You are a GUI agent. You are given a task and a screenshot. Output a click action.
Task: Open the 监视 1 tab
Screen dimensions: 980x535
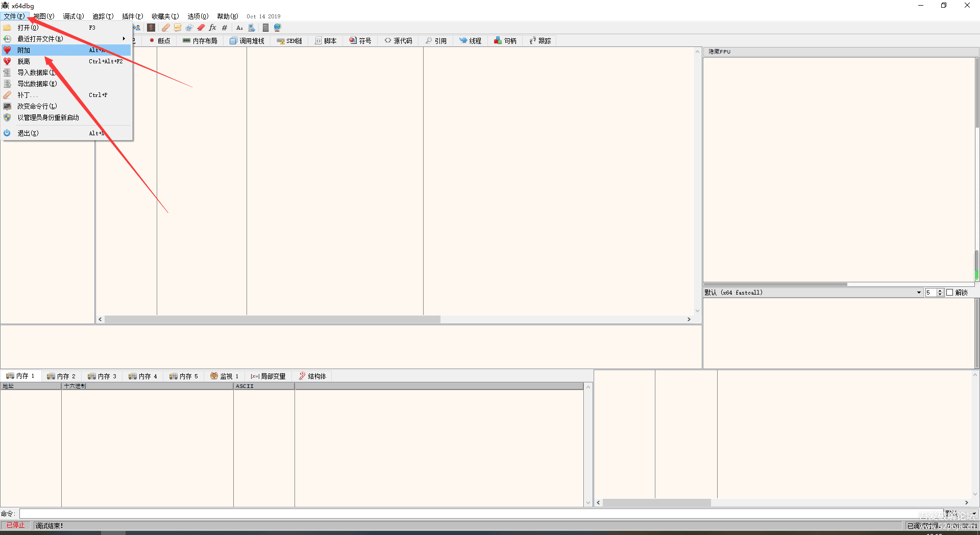(225, 376)
